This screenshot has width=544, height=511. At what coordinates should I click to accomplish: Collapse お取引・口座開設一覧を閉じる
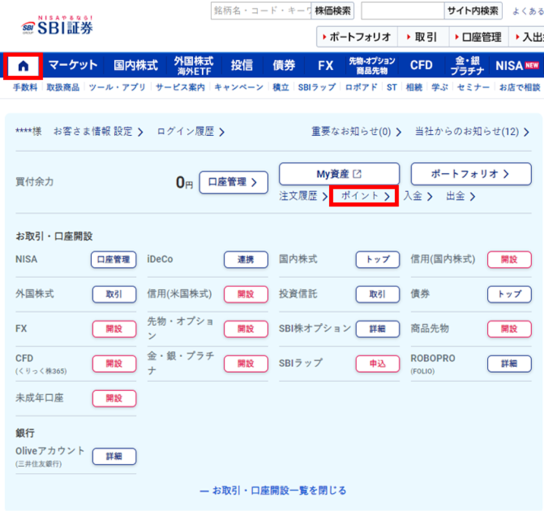(x=273, y=491)
